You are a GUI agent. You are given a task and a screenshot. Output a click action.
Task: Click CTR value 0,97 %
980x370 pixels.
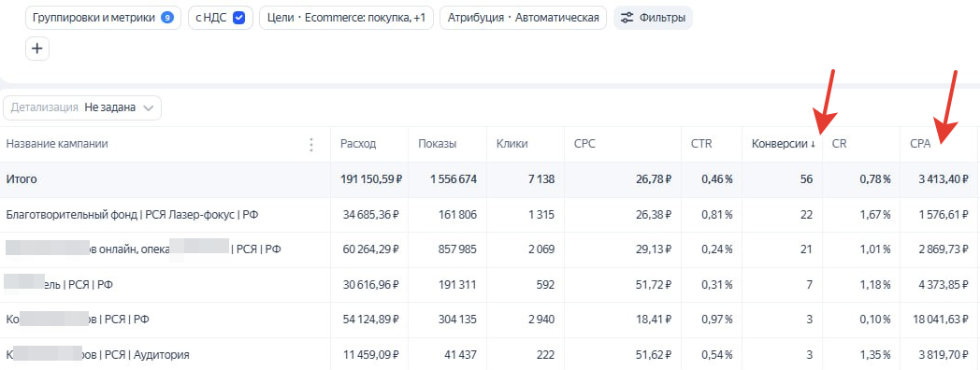[716, 320]
